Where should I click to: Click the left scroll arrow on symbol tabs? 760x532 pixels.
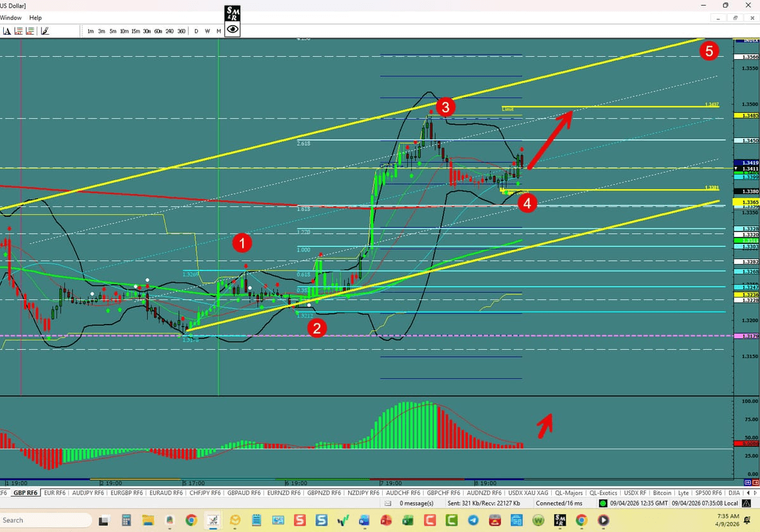click(747, 492)
